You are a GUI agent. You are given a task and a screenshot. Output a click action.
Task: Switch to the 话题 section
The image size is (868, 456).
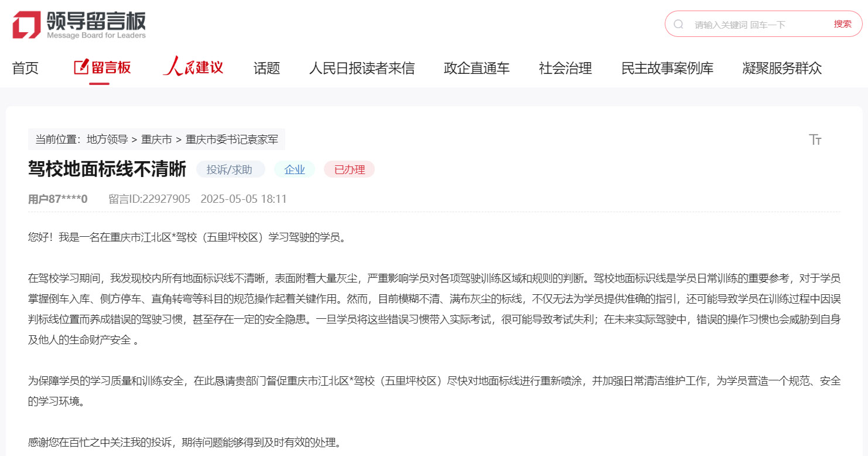pos(266,68)
